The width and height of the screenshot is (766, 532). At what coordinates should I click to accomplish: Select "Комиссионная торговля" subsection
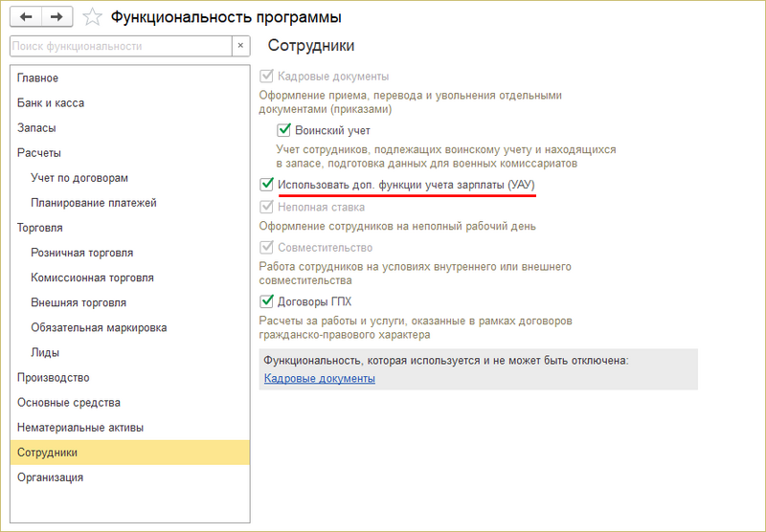(130, 277)
